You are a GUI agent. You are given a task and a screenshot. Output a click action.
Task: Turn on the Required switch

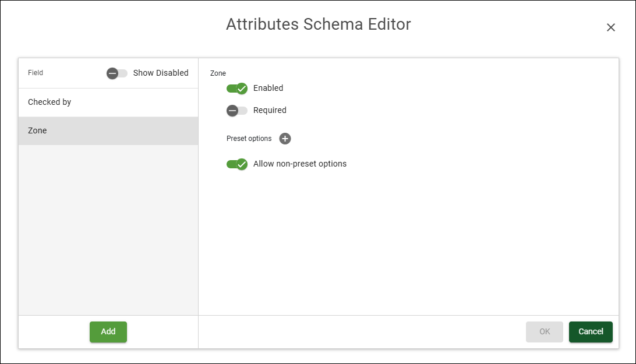[237, 111]
